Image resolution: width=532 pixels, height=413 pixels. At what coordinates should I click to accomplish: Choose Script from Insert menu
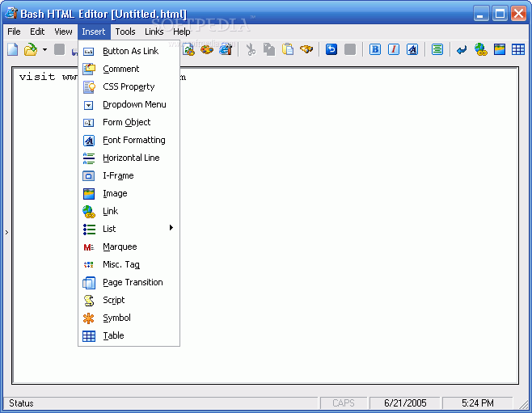129,300
